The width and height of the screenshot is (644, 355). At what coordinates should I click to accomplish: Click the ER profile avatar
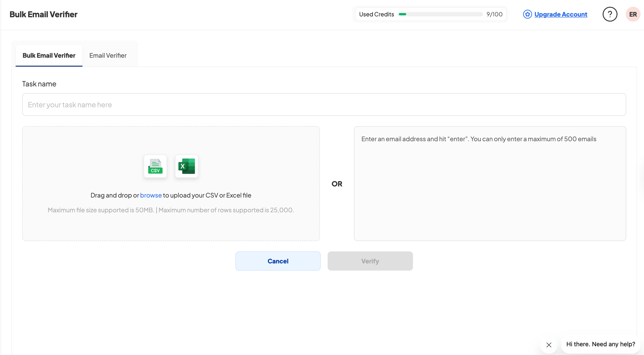633,14
